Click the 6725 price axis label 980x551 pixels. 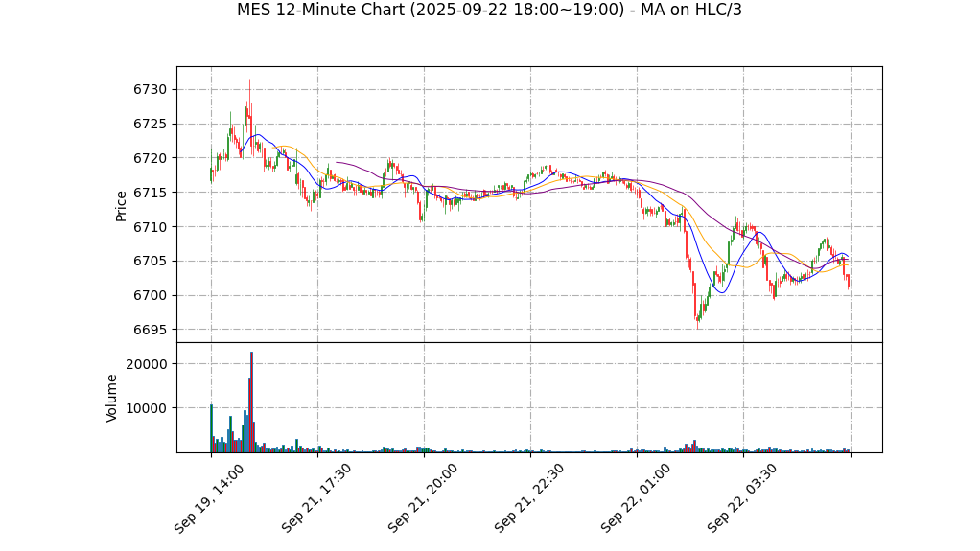click(150, 124)
